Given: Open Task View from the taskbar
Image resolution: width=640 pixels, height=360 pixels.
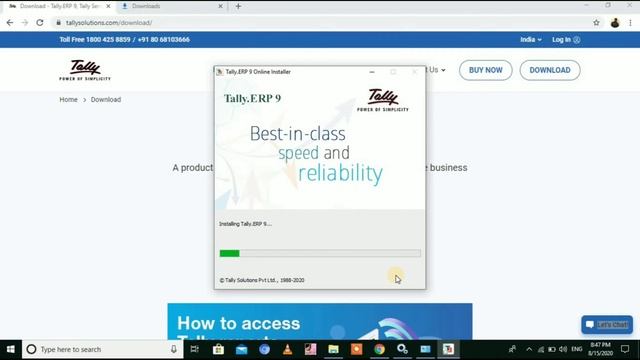Looking at the screenshot, I should pyautogui.click(x=195, y=349).
